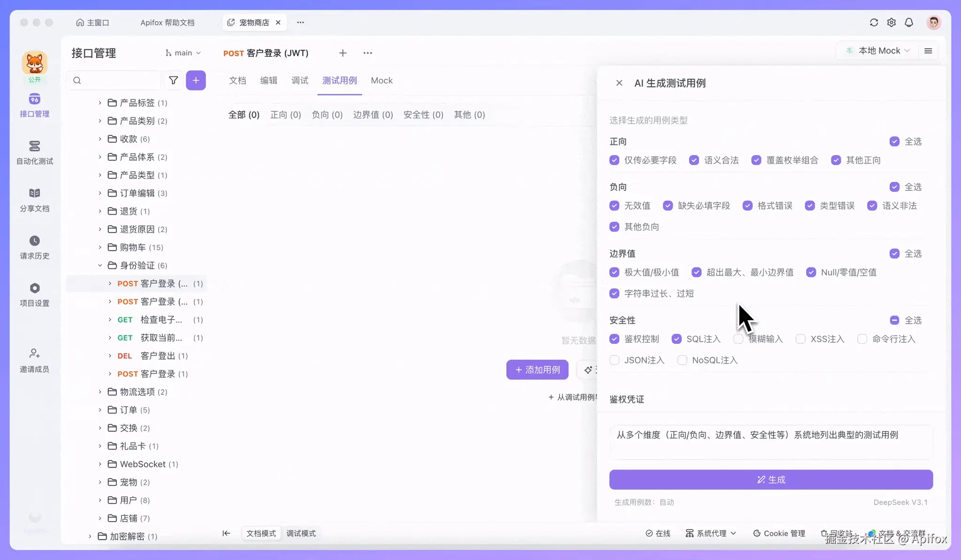Click the refresh icon in title bar
Screen dimensions: 961x560
tap(874, 23)
